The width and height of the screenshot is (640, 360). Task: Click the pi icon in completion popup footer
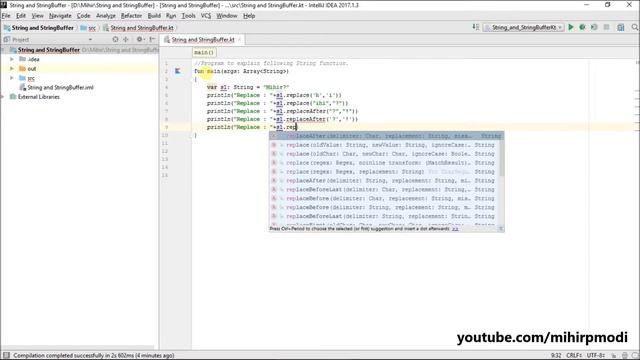click(x=501, y=229)
